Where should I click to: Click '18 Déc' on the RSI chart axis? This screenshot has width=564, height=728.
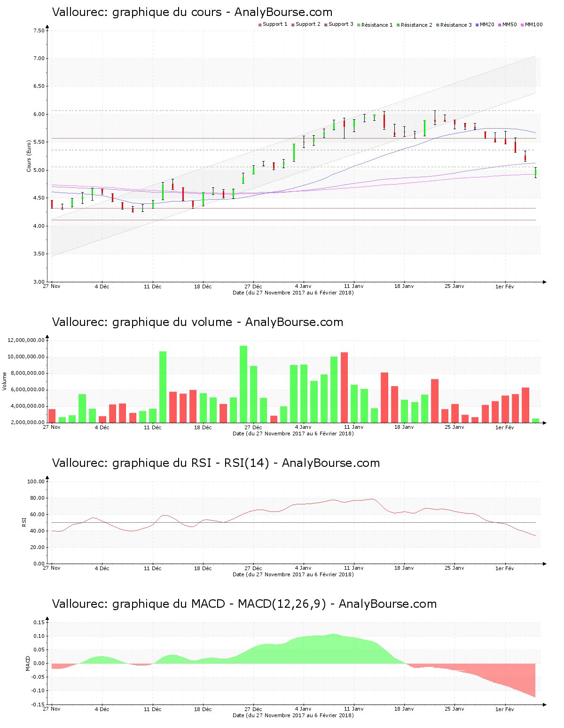203,568
